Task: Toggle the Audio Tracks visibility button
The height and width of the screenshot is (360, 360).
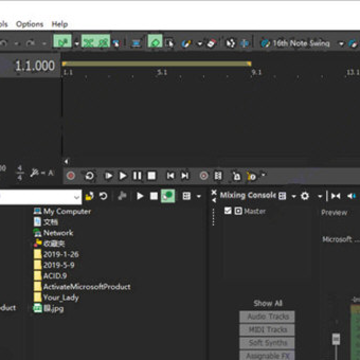Action: coord(267,317)
